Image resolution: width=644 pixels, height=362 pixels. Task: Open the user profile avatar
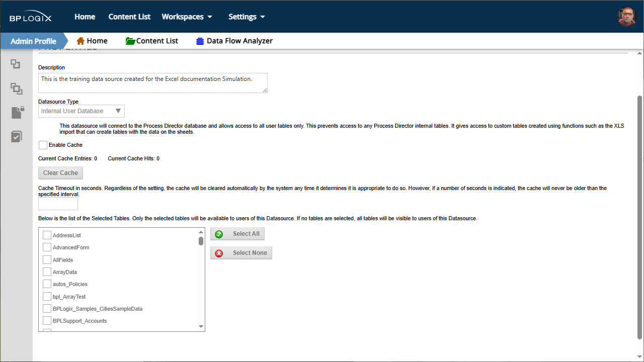point(627,17)
